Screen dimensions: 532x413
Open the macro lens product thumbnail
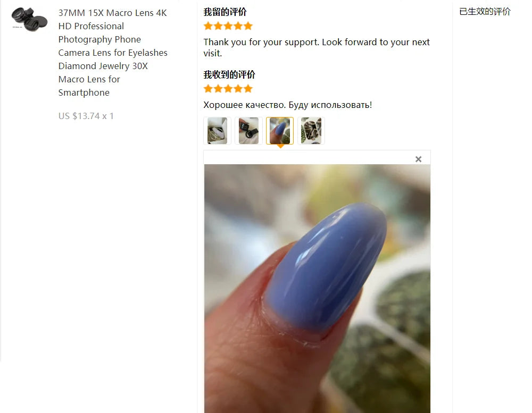29,20
